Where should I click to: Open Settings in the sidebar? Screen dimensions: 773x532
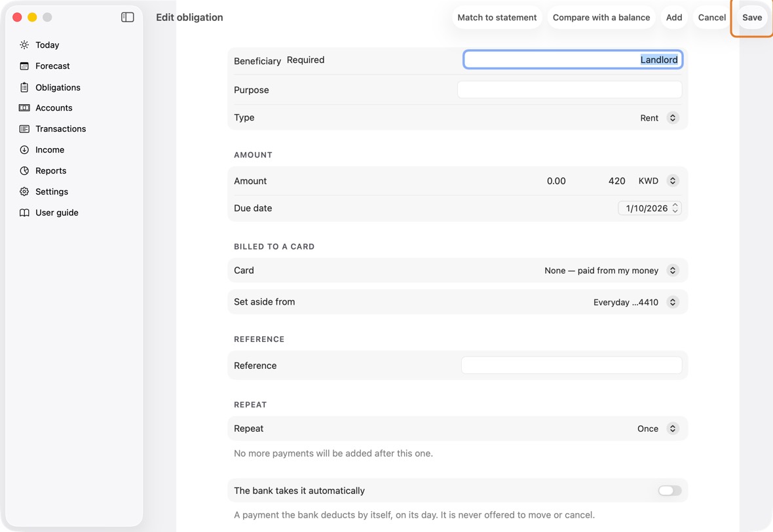pos(52,192)
